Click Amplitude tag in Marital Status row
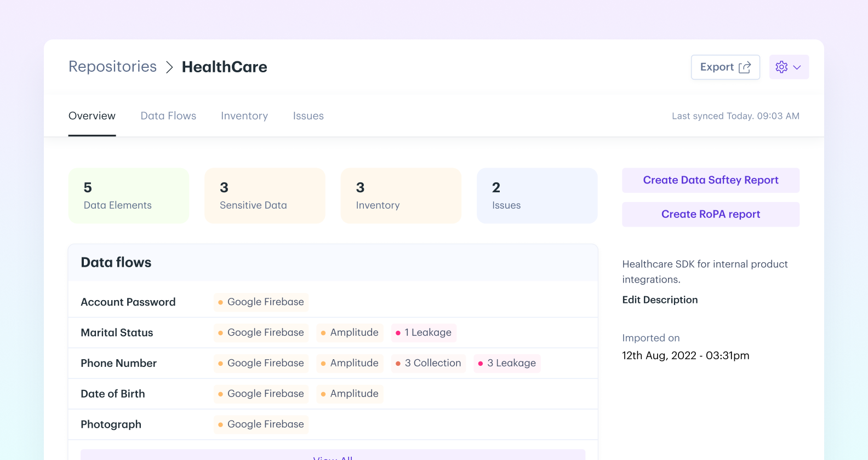 pyautogui.click(x=350, y=333)
